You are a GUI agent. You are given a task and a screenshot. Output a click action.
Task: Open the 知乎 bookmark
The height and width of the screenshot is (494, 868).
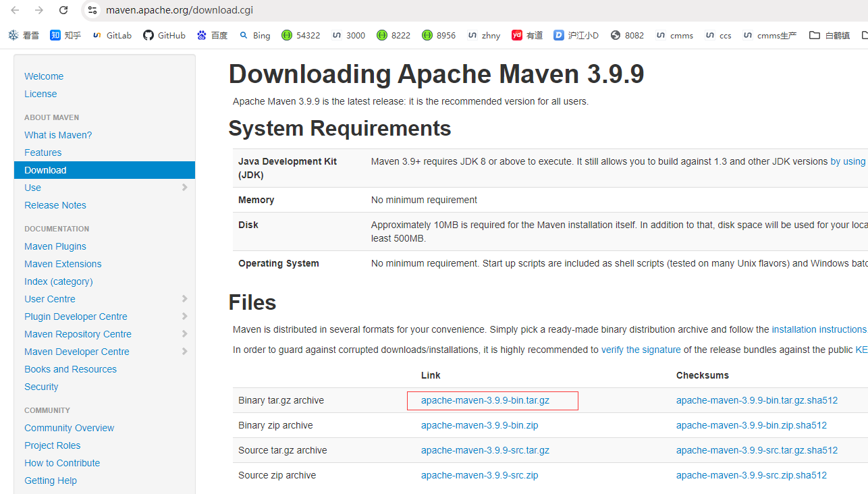pos(65,35)
